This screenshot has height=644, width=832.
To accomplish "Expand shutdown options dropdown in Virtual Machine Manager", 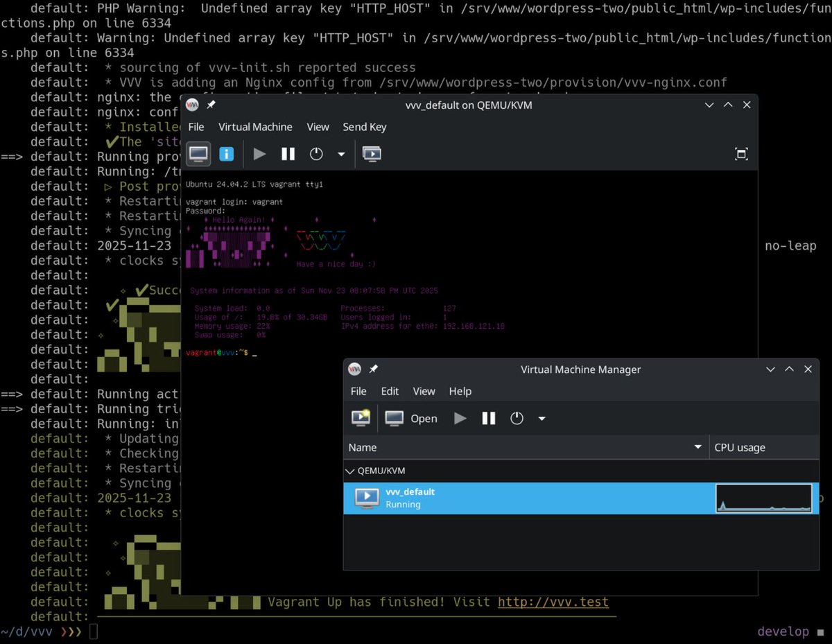I will [542, 418].
